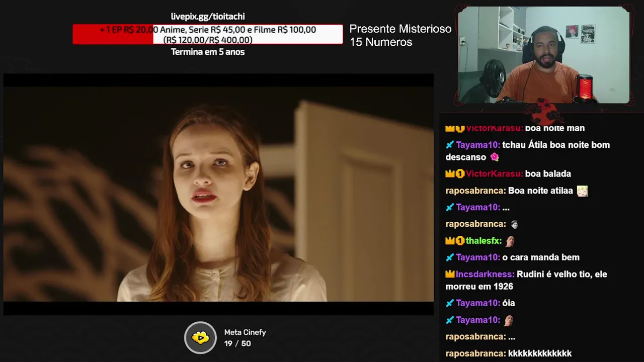Click the number-one badge beside thalesfx
644x362 pixels.
pyautogui.click(x=460, y=241)
